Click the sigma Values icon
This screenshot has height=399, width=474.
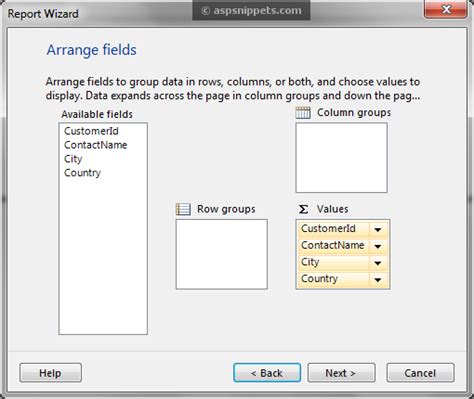[x=303, y=209]
